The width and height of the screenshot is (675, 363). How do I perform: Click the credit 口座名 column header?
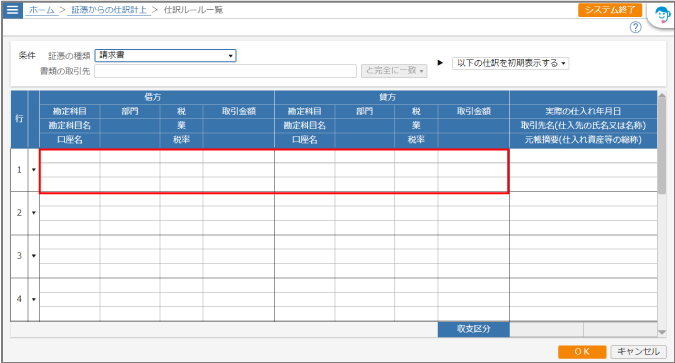pos(305,140)
